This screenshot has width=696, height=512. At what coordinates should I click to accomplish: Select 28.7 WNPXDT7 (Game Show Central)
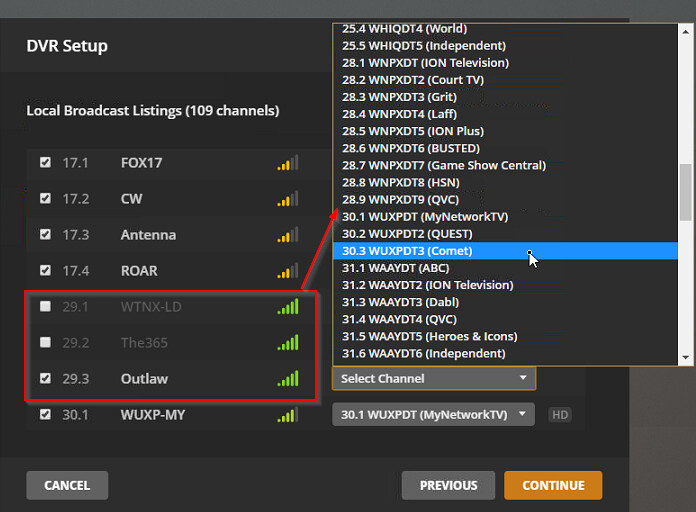505,165
